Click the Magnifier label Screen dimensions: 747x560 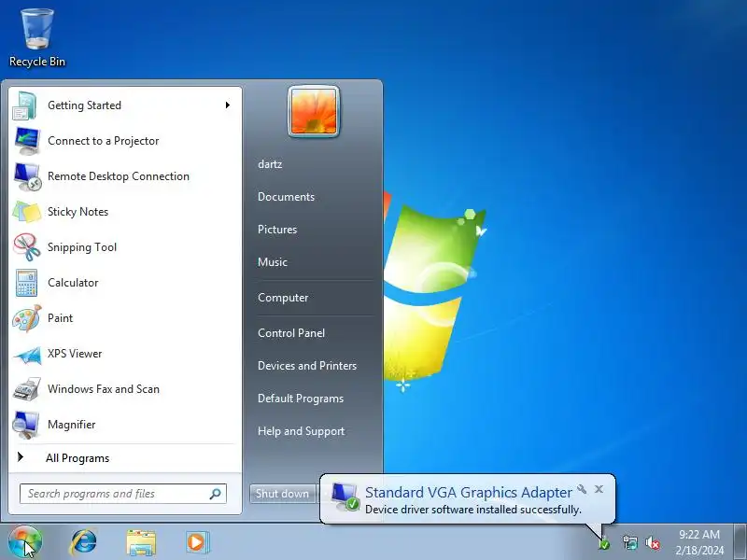(x=72, y=425)
